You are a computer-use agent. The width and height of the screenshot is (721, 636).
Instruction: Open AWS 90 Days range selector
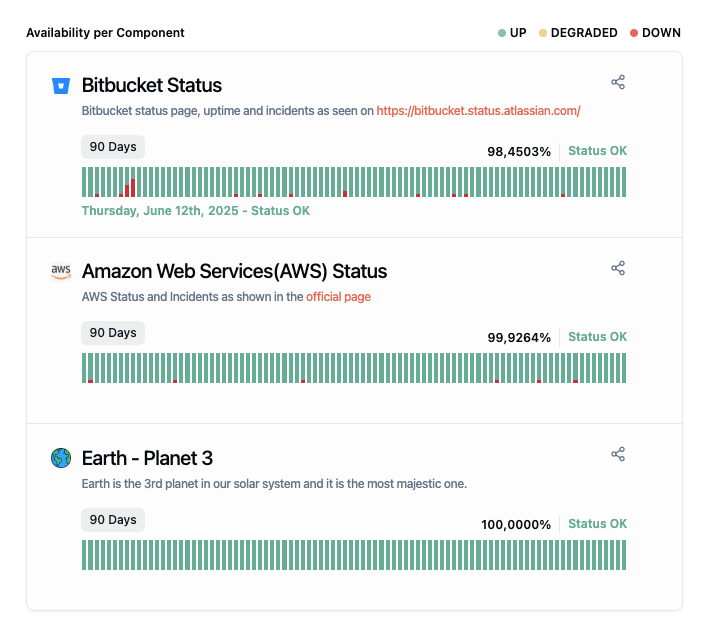113,333
